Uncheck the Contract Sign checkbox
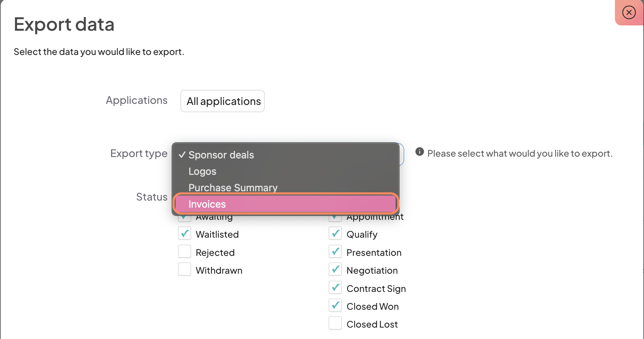 [335, 288]
